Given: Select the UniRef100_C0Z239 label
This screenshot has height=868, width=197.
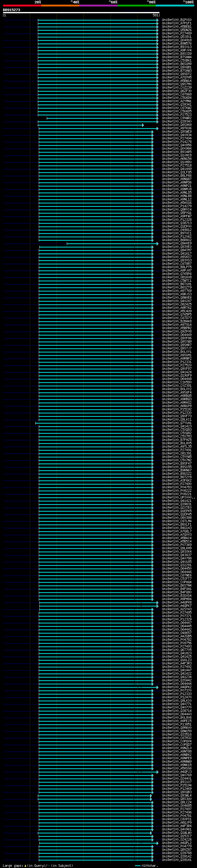Looking at the screenshot, I should (x=177, y=88).
